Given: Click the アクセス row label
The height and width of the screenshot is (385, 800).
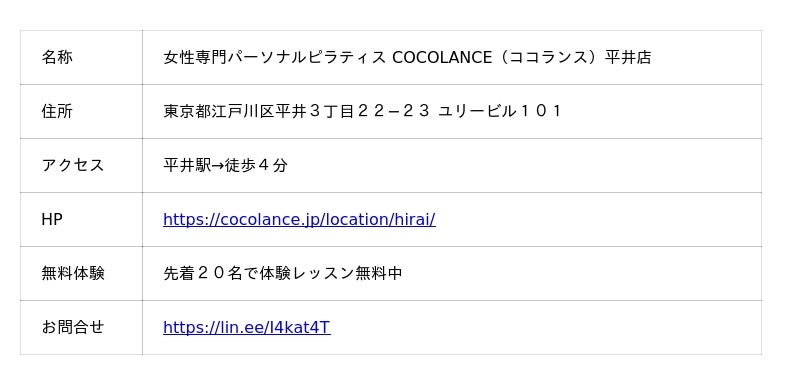Looking at the screenshot, I should (x=72, y=165).
